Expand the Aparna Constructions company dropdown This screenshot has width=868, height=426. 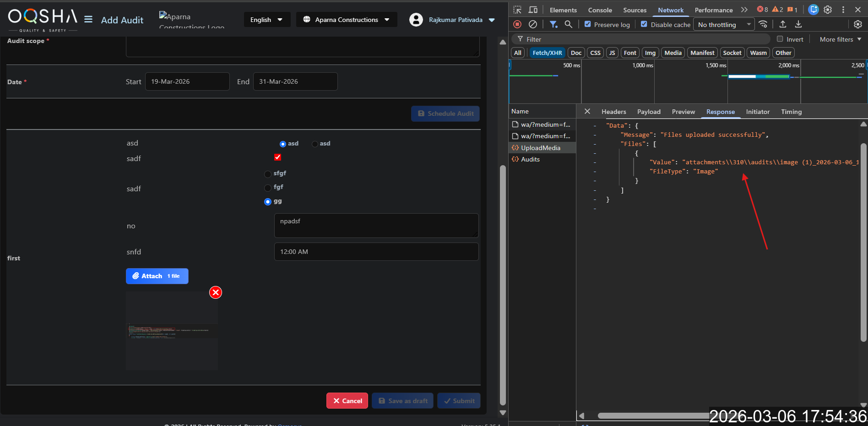(347, 20)
